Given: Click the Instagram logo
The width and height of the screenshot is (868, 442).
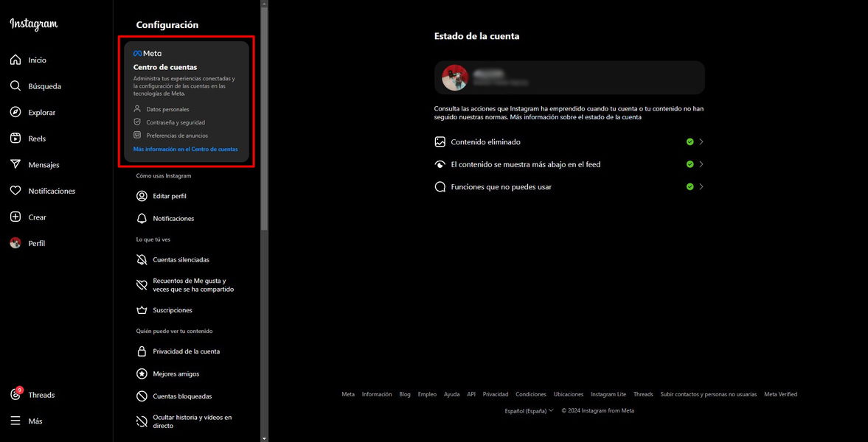Looking at the screenshot, I should (x=34, y=24).
